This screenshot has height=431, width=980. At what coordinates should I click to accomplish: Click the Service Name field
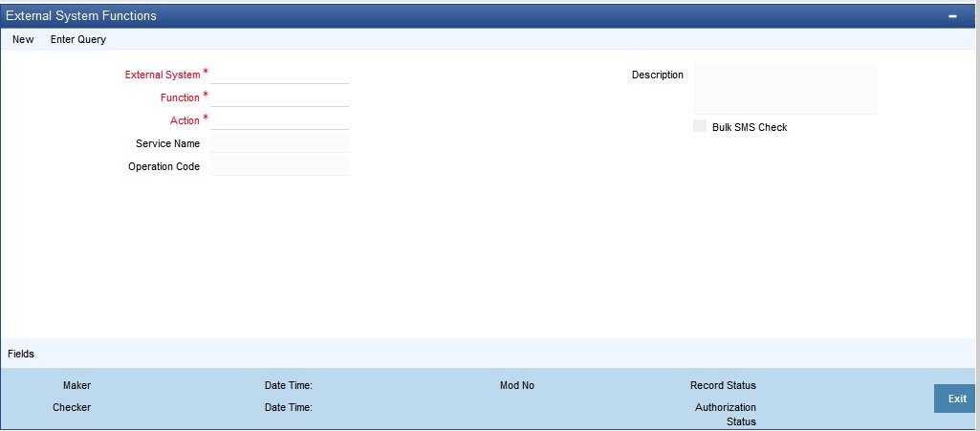279,143
